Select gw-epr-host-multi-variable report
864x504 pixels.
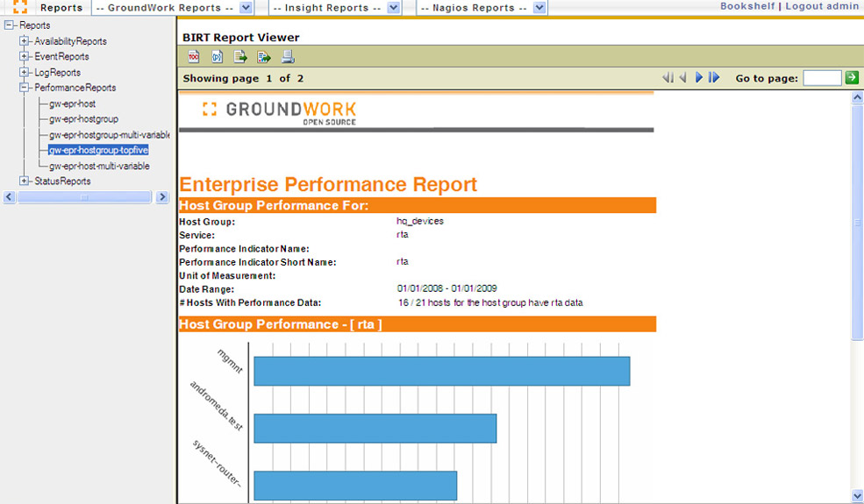point(99,166)
